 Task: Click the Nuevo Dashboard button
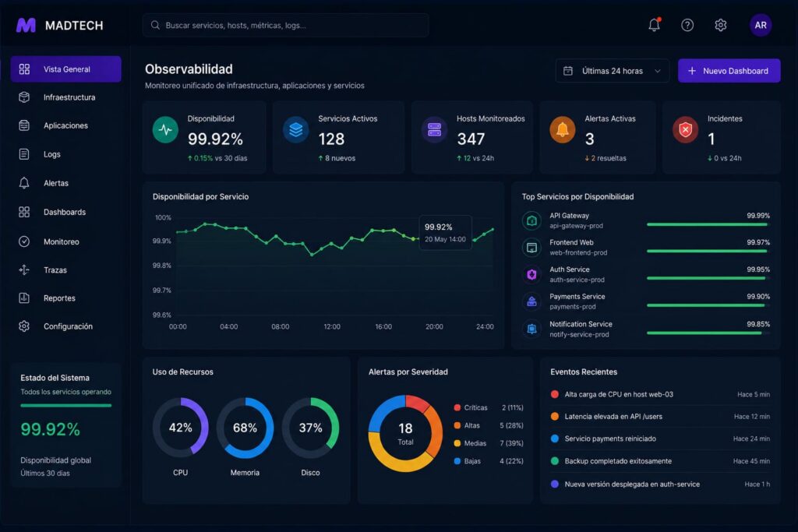coord(729,71)
